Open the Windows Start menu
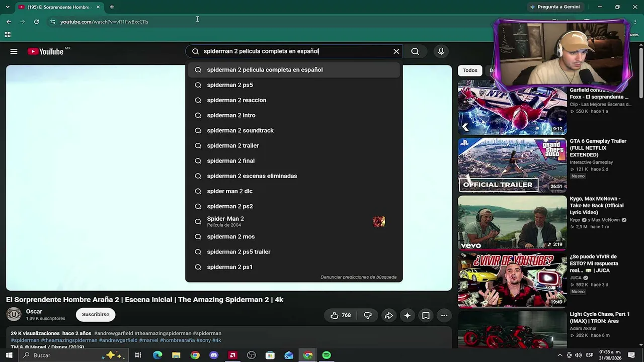 (x=9, y=355)
